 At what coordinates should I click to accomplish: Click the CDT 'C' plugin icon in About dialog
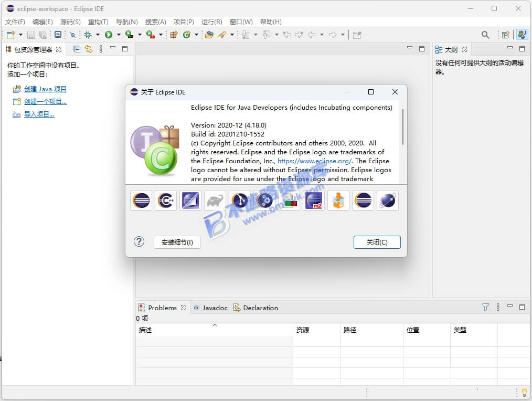pyautogui.click(x=166, y=201)
